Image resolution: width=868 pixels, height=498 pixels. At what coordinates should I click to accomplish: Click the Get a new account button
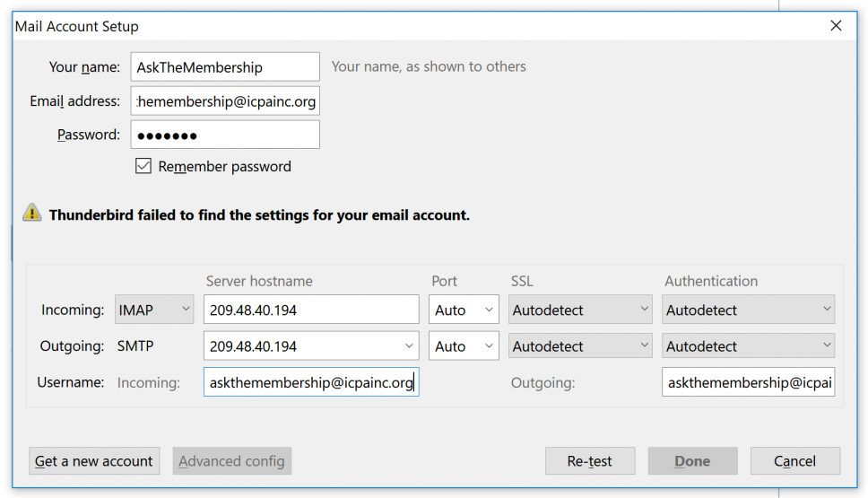[x=94, y=461]
